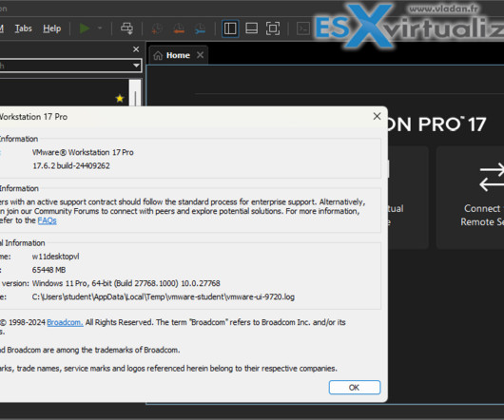Click the yellow favorites star icon
Viewport: 504px width, 420px height.
click(120, 98)
